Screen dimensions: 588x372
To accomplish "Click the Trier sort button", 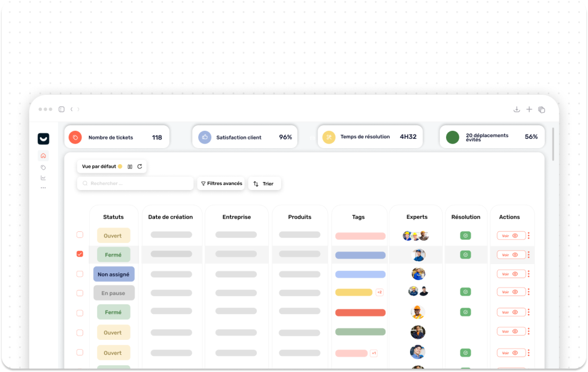I will coord(264,184).
